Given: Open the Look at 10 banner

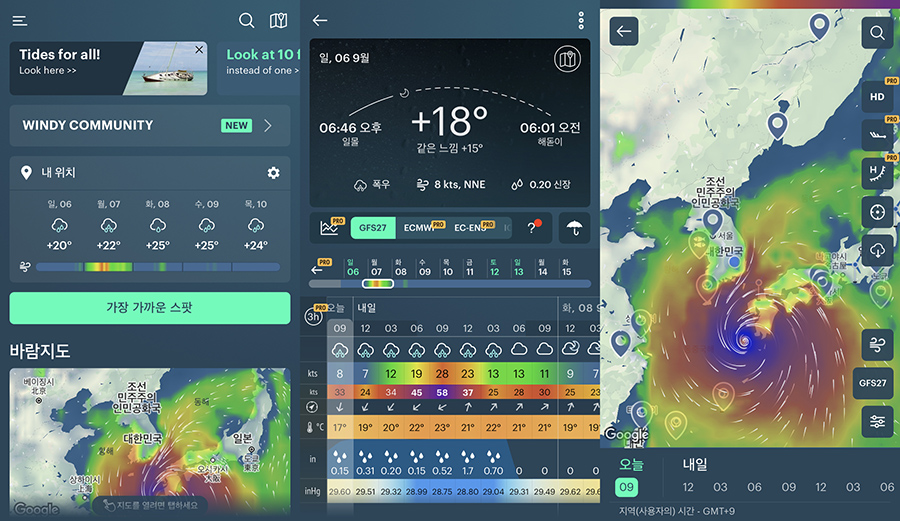Looking at the screenshot, I should pos(259,68).
